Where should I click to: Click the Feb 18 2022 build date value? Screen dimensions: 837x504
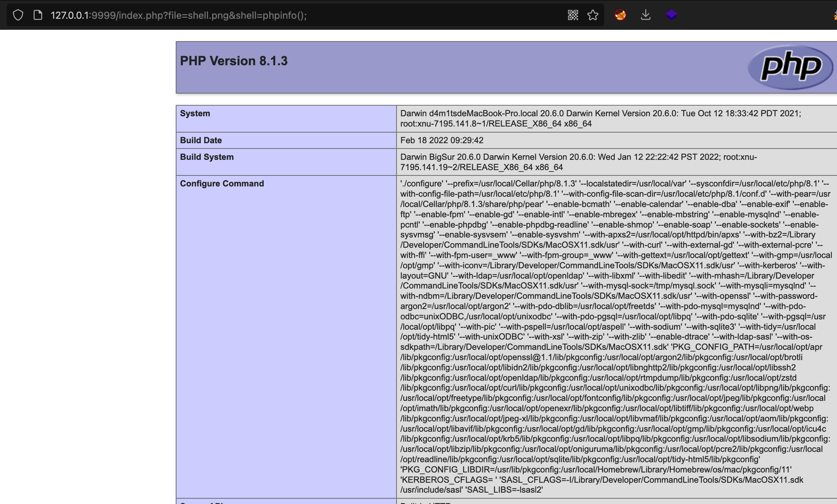point(442,140)
